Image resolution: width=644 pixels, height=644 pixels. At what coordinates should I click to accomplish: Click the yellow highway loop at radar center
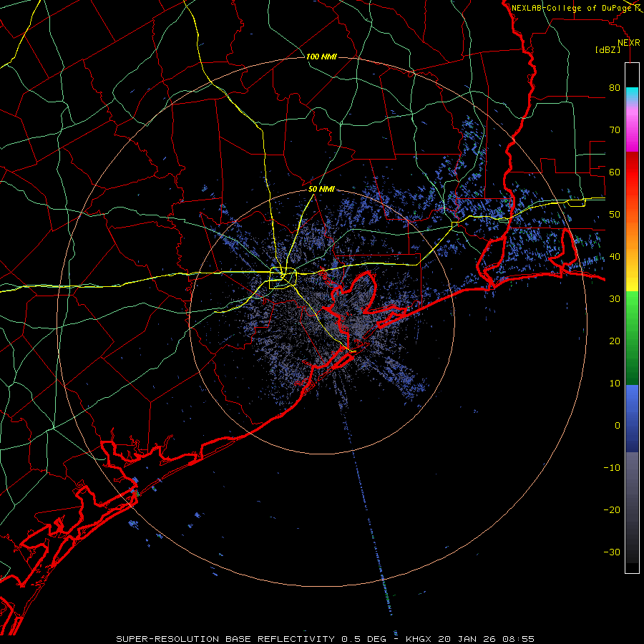283,278
